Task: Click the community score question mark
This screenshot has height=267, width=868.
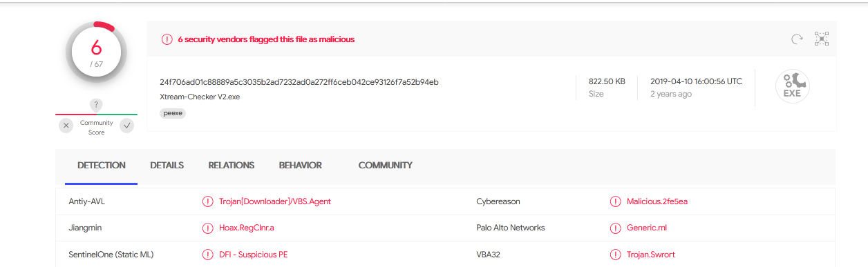Action: (97, 105)
